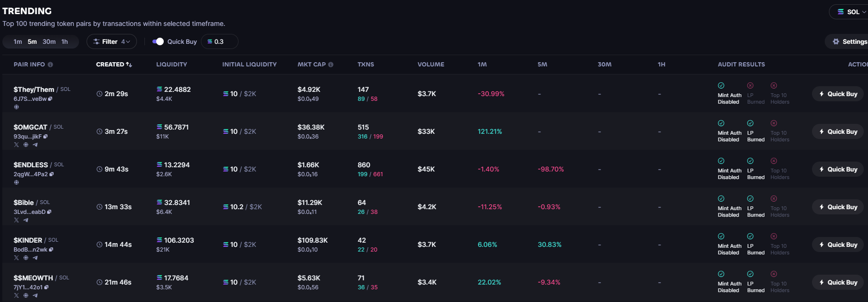Viewport: 868px width, 302px height.
Task: Open $They/Them's website globe icon
Action: pos(16,107)
